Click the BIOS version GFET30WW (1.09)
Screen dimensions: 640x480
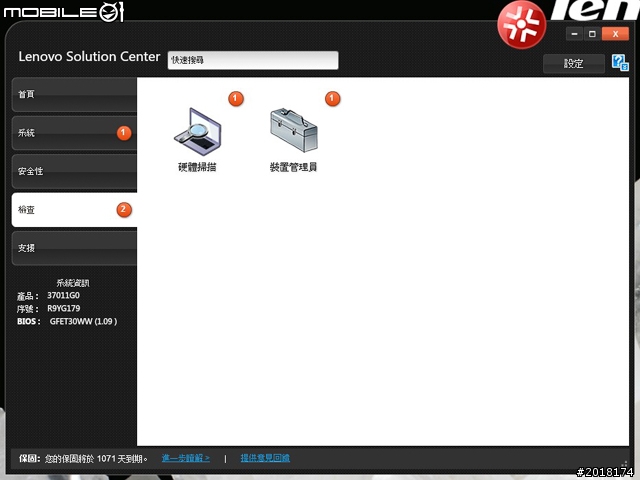[83, 322]
